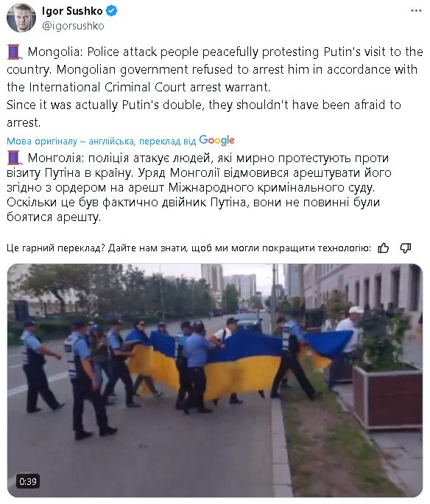Open the three-dot more options menu
Image resolution: width=430 pixels, height=504 pixels.
pyautogui.click(x=416, y=11)
